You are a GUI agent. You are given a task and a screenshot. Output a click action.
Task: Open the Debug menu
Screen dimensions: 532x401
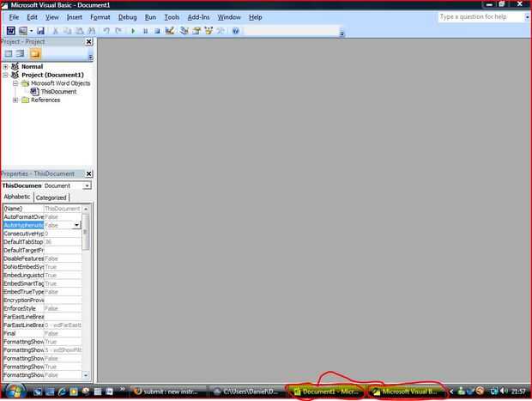127,17
